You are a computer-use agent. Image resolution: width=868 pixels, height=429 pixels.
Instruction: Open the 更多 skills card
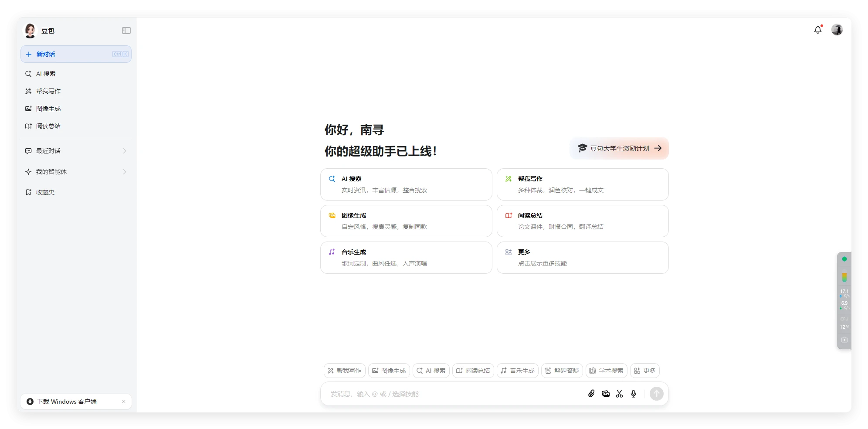tap(583, 258)
